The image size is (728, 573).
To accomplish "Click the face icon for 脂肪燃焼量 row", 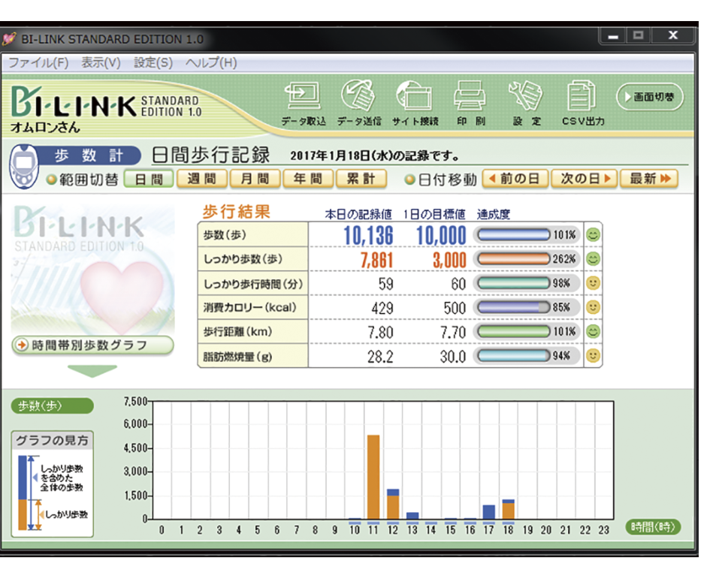I will pos(593,355).
